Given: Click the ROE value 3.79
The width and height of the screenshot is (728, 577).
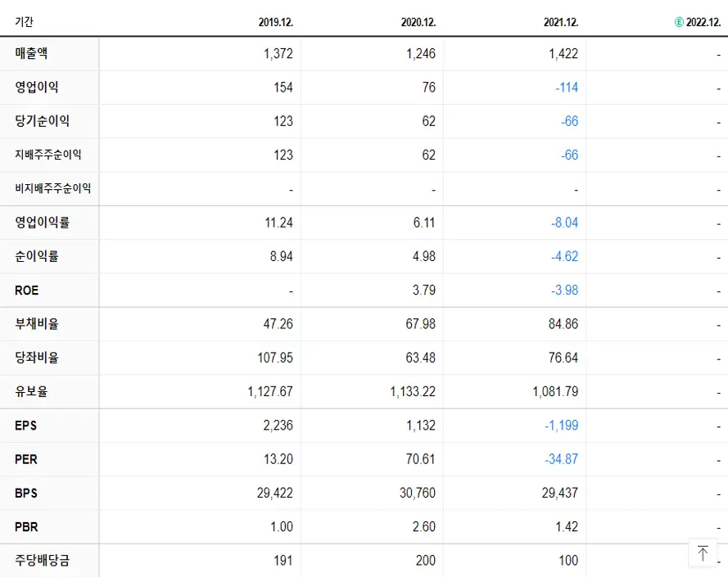Looking at the screenshot, I should point(424,291).
